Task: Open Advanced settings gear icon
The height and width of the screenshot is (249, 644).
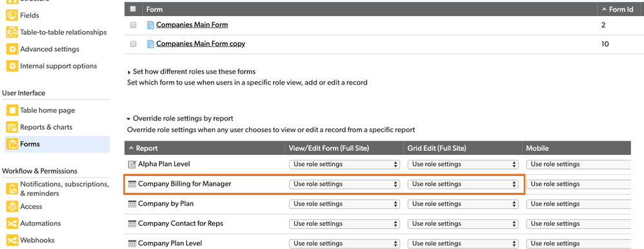Action: [x=12, y=49]
